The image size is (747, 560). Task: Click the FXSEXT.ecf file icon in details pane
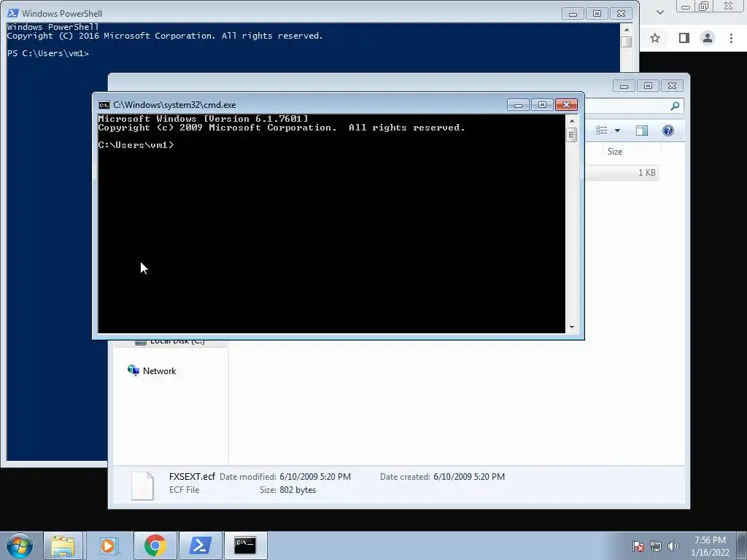click(x=142, y=485)
